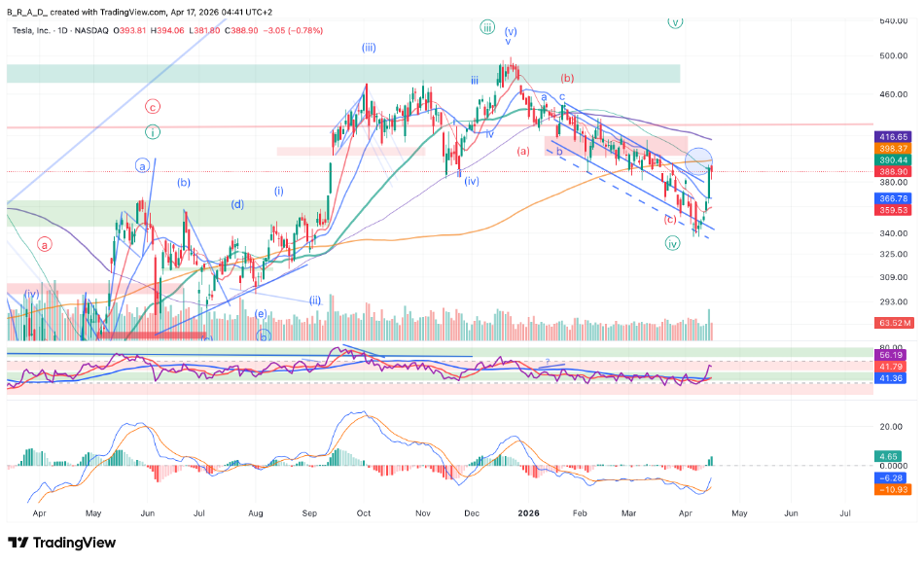The width and height of the screenshot is (924, 564).
Task: Click the green circled i wave marker
Action: [x=153, y=131]
